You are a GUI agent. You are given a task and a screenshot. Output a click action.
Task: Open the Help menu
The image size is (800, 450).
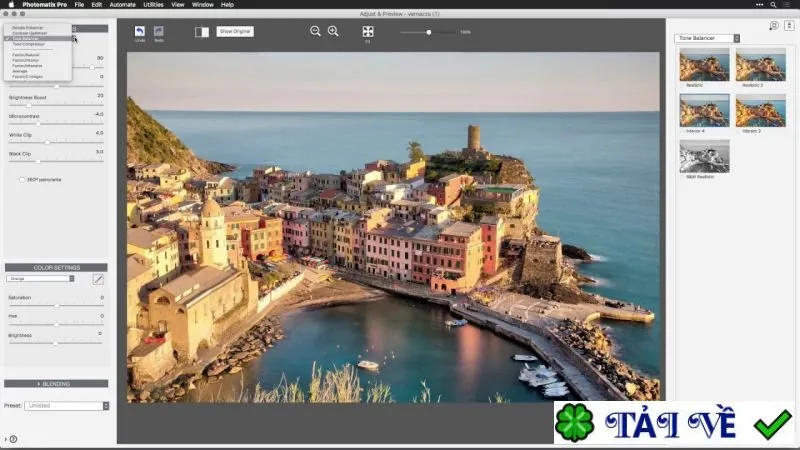coord(227,5)
